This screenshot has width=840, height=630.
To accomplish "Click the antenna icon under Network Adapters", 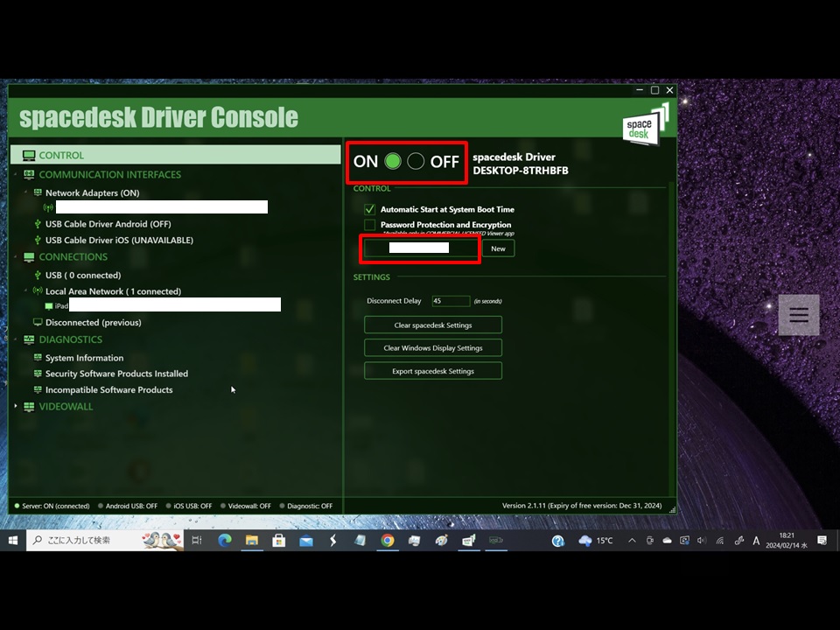I will click(x=48, y=207).
